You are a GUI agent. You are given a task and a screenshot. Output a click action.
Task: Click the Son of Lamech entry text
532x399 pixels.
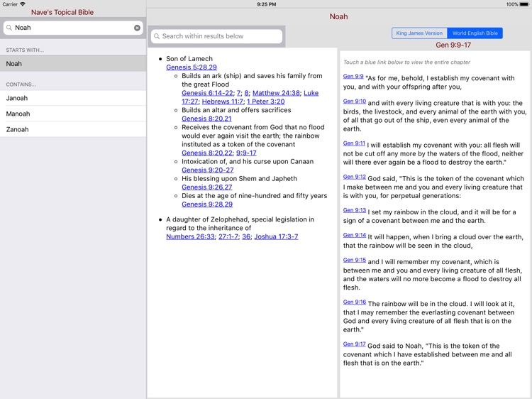click(x=189, y=59)
